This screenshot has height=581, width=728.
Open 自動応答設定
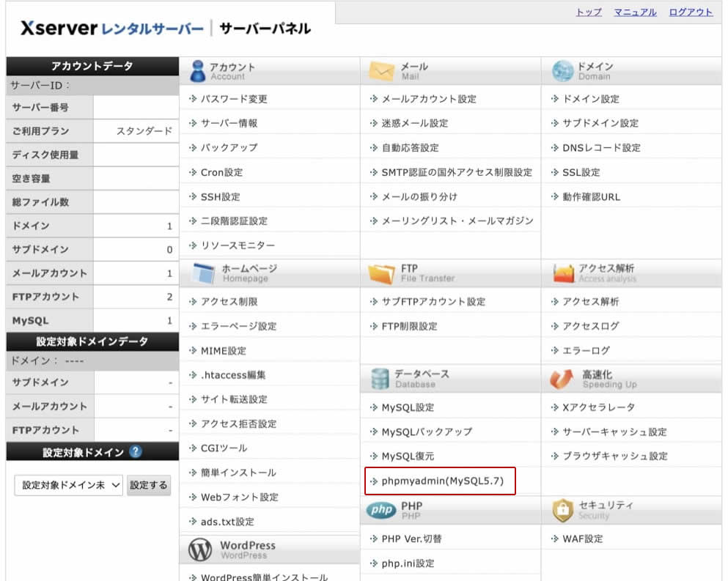pos(410,147)
